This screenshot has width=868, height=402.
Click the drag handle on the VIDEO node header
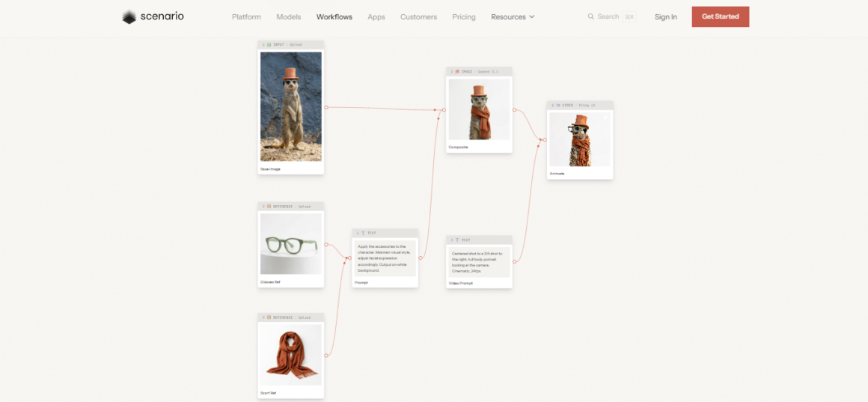[552, 105]
